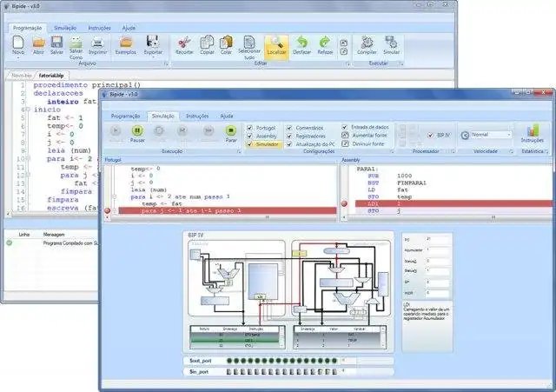
Task: Click 'leia (num)' line in Portugol pane
Action: point(149,189)
